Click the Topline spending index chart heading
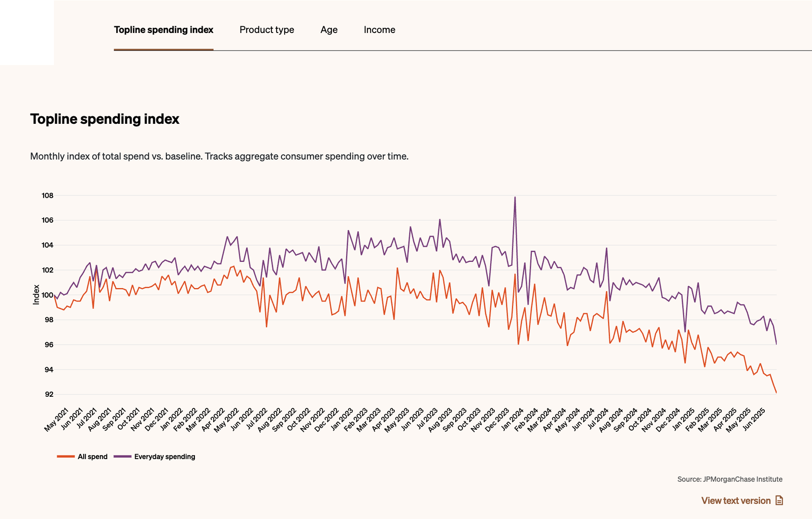This screenshot has height=519, width=812. [105, 119]
